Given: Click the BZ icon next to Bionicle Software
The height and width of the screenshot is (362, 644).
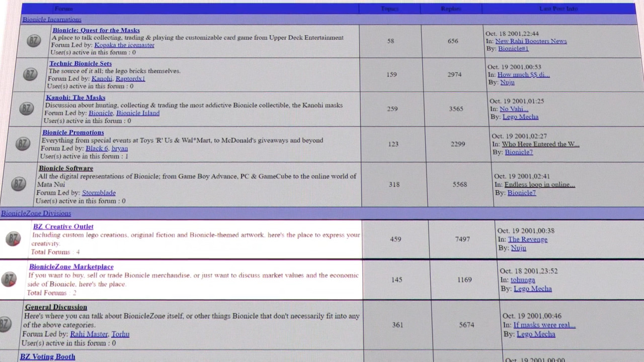Looking at the screenshot, I should (18, 184).
